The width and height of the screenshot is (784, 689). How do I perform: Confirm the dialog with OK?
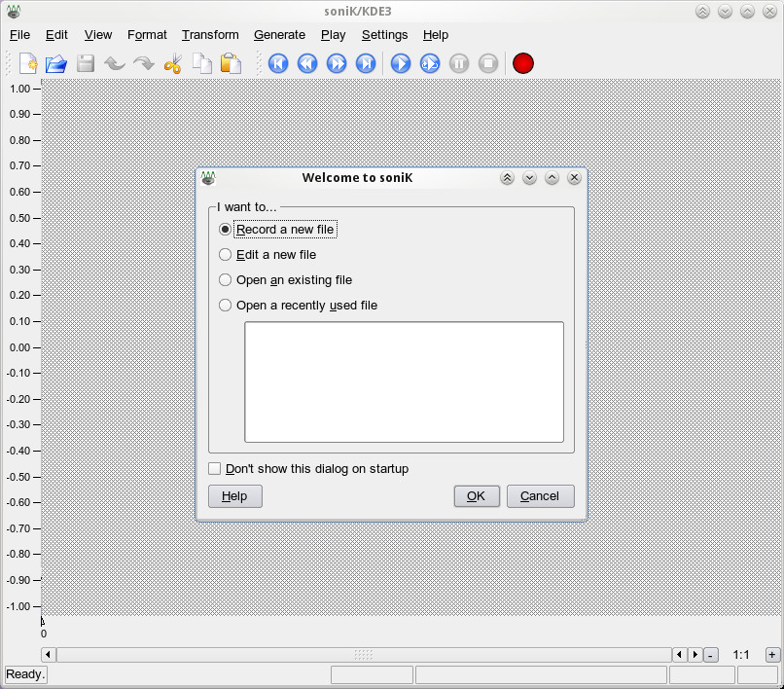[477, 496]
